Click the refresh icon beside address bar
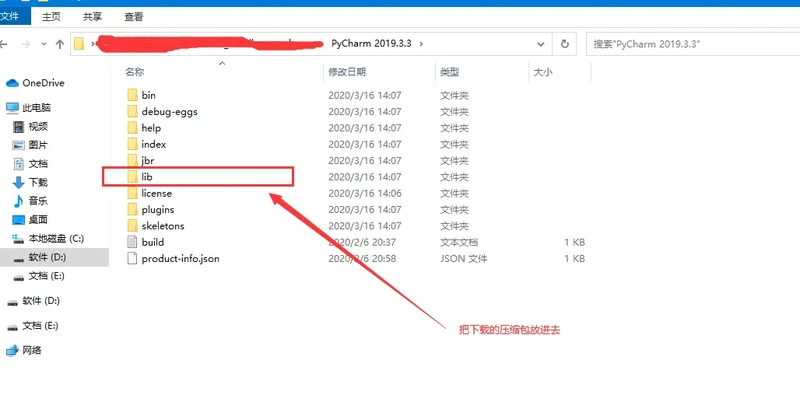 pyautogui.click(x=565, y=44)
